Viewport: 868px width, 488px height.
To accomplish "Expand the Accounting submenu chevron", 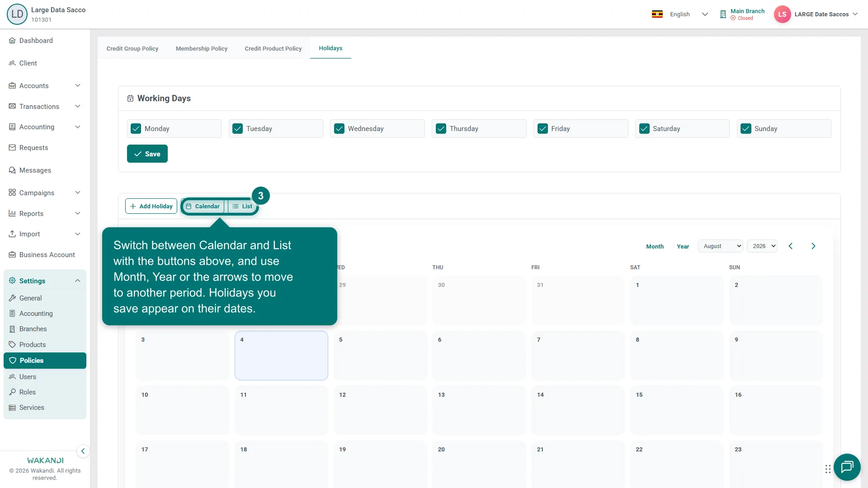I will click(x=78, y=127).
